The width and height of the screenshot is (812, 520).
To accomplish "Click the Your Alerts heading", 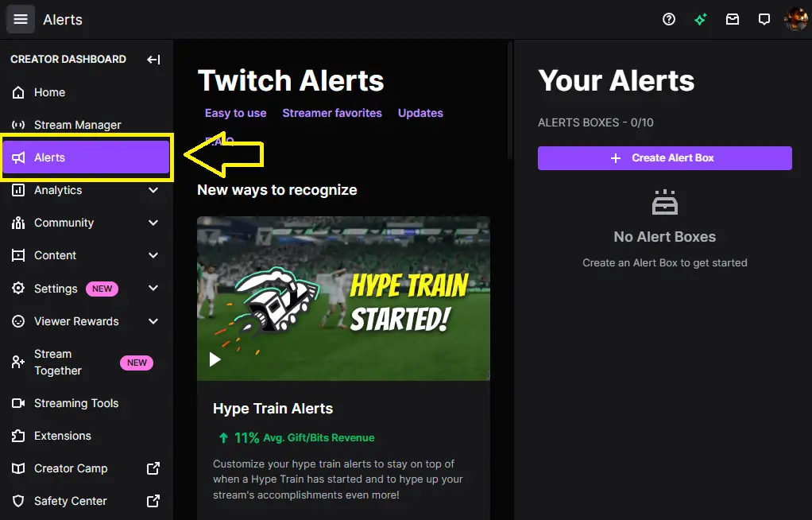I will (x=617, y=81).
